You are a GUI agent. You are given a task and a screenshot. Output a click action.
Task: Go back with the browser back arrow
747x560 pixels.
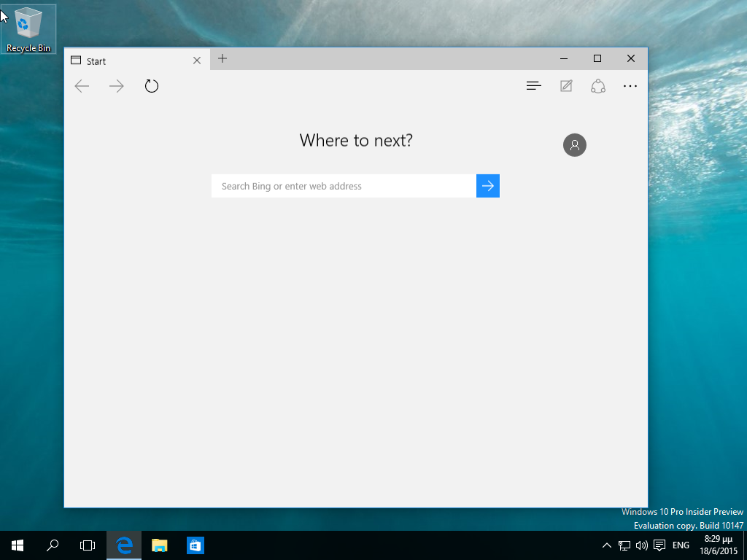click(82, 86)
